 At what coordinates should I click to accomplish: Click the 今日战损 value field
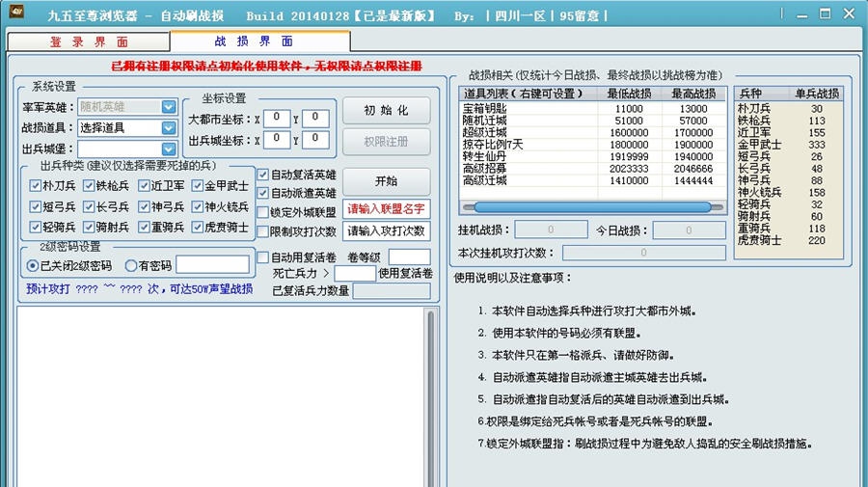(x=690, y=230)
